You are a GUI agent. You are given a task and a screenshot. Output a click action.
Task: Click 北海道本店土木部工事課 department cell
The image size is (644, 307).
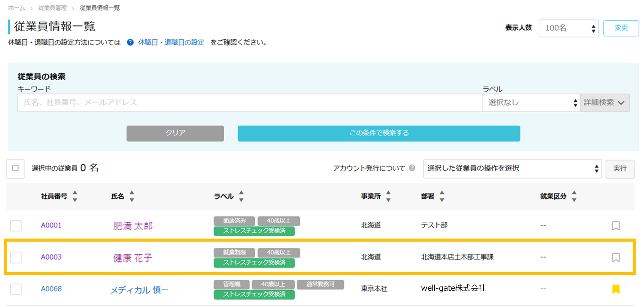pyautogui.click(x=457, y=257)
